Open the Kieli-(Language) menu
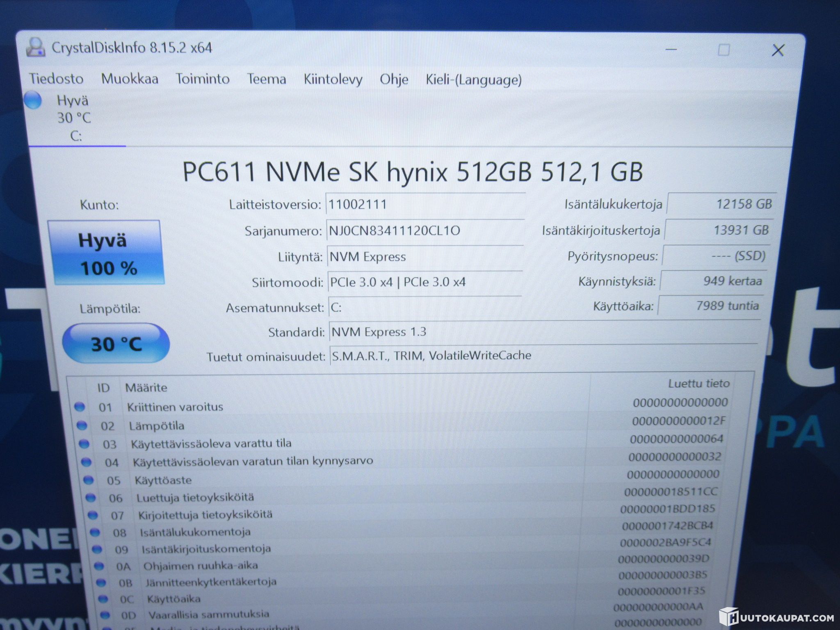Screen dimensions: 840x630 click(x=474, y=80)
